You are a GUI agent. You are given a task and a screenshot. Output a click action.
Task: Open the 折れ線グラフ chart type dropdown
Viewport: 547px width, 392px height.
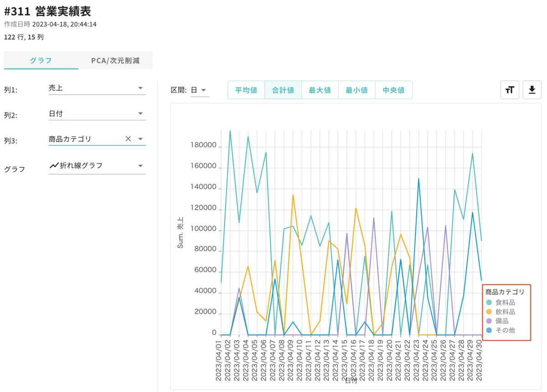(x=97, y=165)
